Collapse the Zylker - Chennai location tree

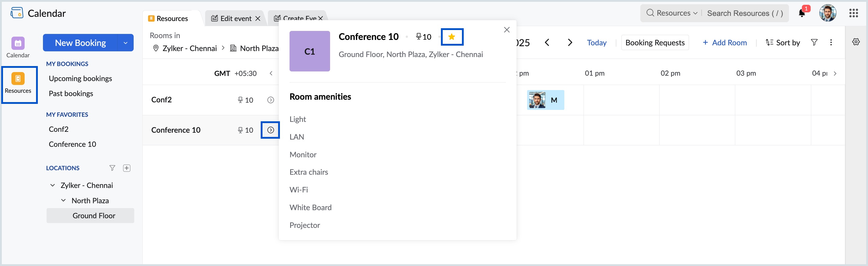pos(53,185)
